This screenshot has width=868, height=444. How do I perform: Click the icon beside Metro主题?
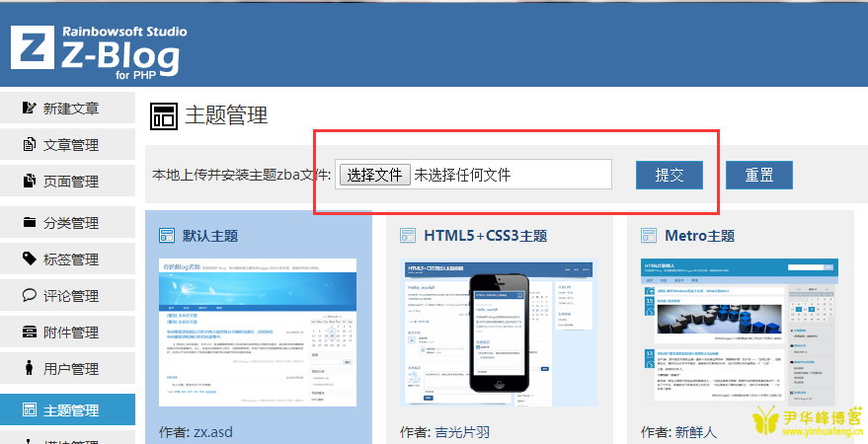click(x=649, y=236)
